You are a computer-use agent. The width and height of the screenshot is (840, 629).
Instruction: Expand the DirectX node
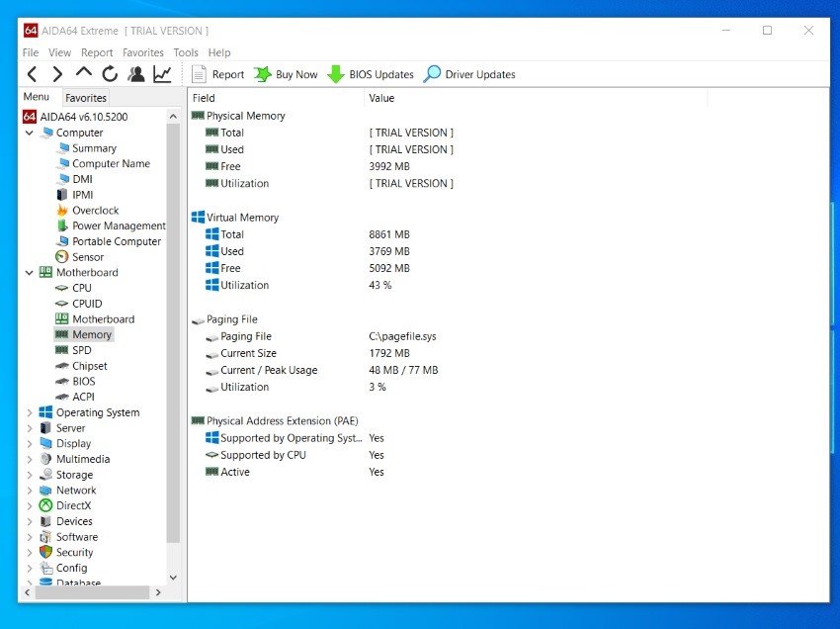point(30,505)
